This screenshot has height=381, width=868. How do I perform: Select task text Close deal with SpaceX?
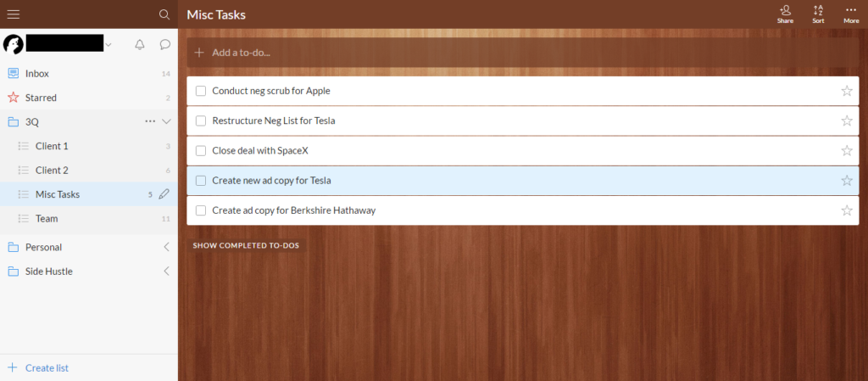click(260, 151)
